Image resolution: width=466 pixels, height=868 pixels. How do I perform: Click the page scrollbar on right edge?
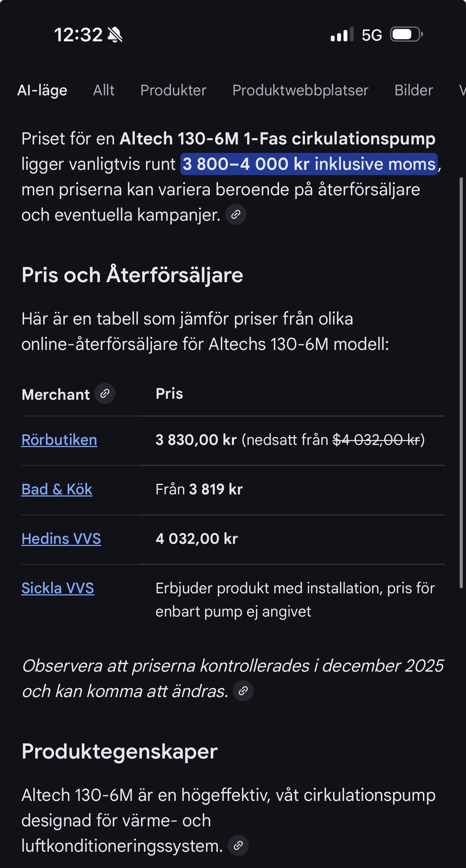461,384
